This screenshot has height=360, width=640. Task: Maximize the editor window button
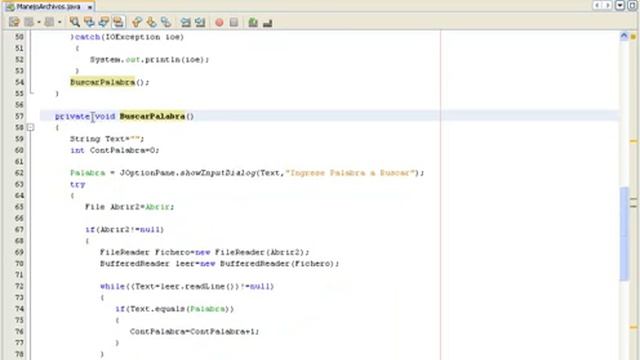coord(632,5)
